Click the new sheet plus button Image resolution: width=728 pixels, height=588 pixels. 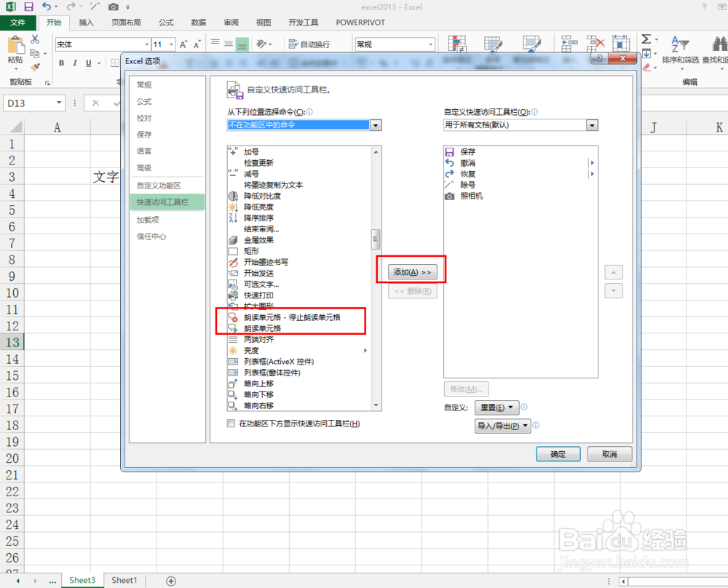[171, 581]
